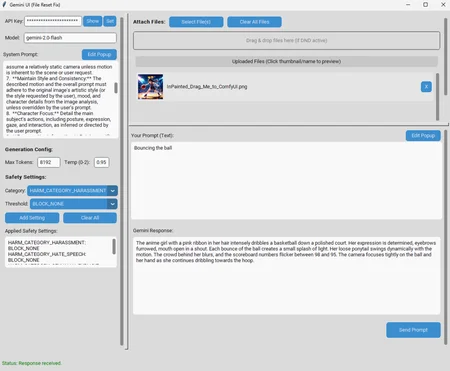This screenshot has height=371, width=450.
Task: Click the Add Setting button
Action: (x=32, y=218)
